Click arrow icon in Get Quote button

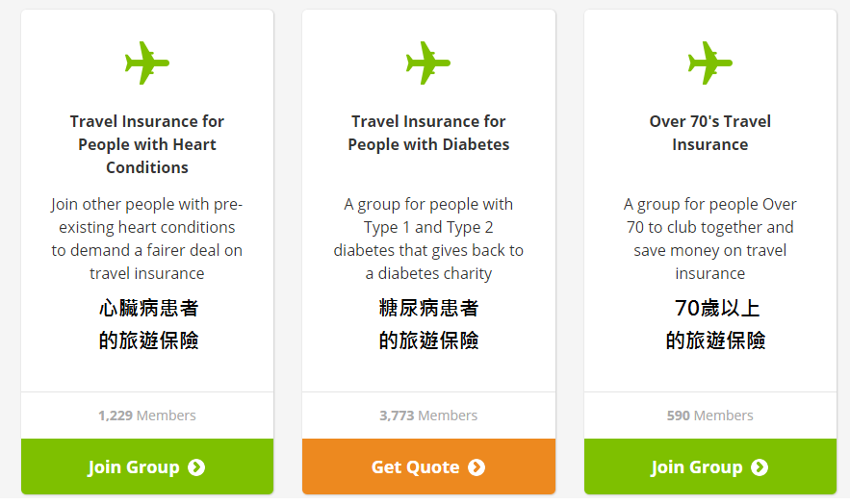[x=477, y=467]
